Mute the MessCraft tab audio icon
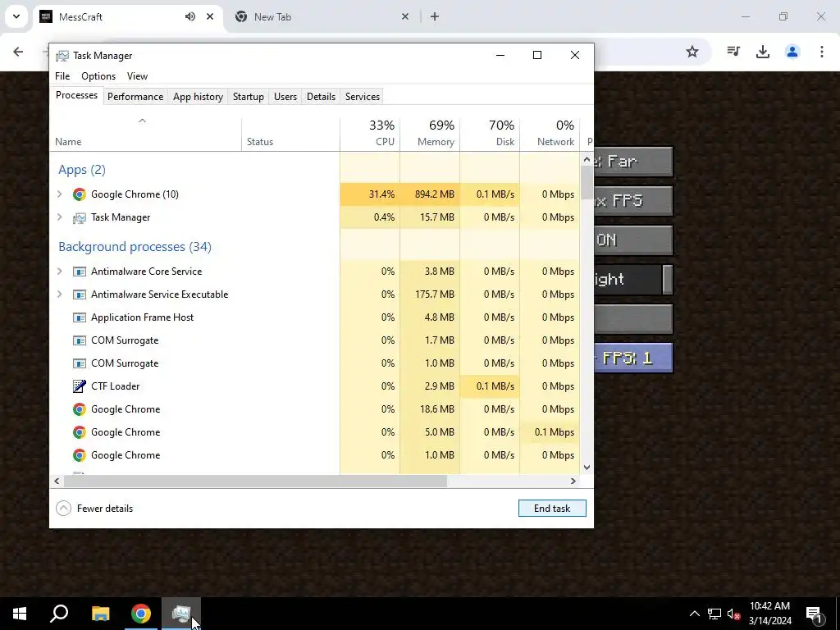Viewport: 840px width, 630px height. click(x=190, y=16)
